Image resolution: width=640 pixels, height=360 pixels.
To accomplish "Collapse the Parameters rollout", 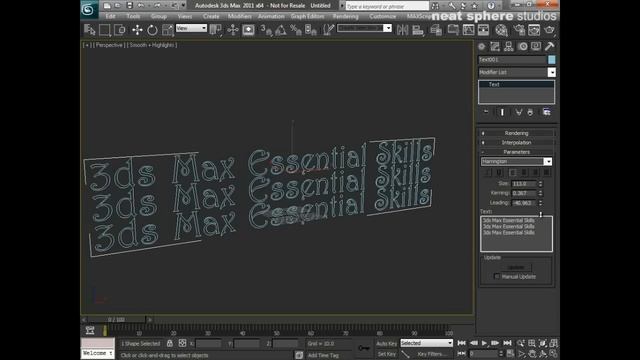I will pyautogui.click(x=516, y=152).
